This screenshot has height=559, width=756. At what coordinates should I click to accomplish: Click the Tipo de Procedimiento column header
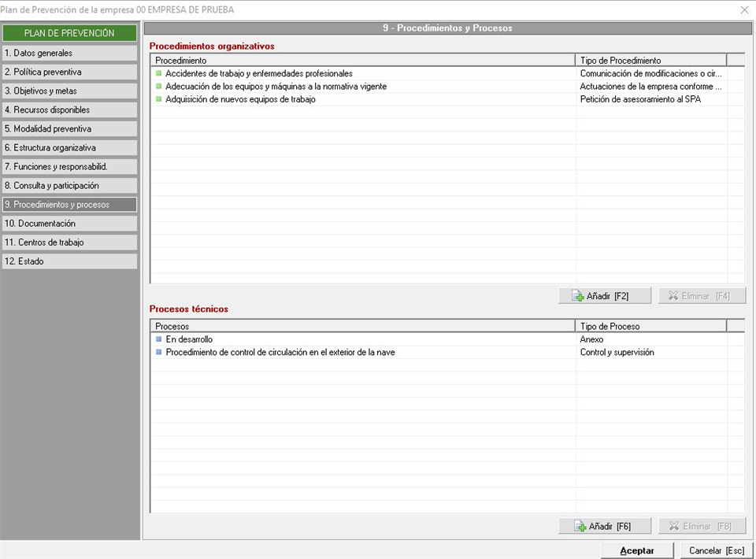coord(650,60)
